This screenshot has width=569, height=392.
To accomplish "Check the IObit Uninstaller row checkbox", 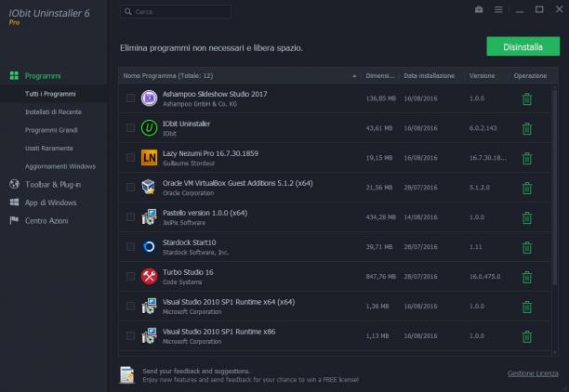I will point(130,127).
